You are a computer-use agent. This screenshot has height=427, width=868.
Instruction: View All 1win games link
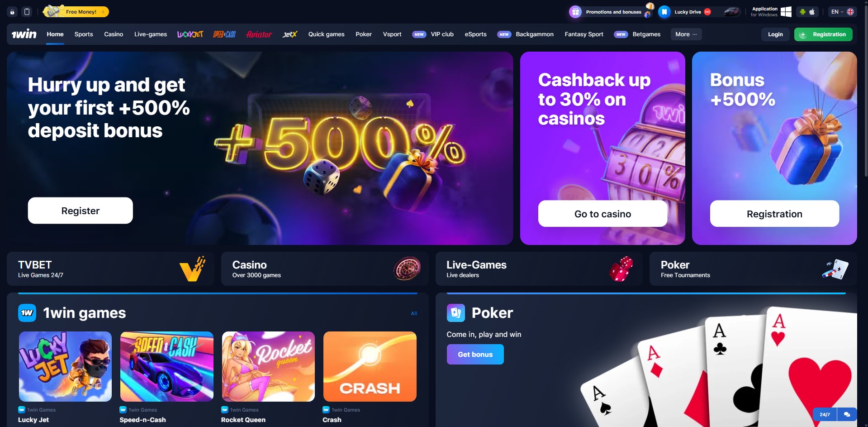414,313
